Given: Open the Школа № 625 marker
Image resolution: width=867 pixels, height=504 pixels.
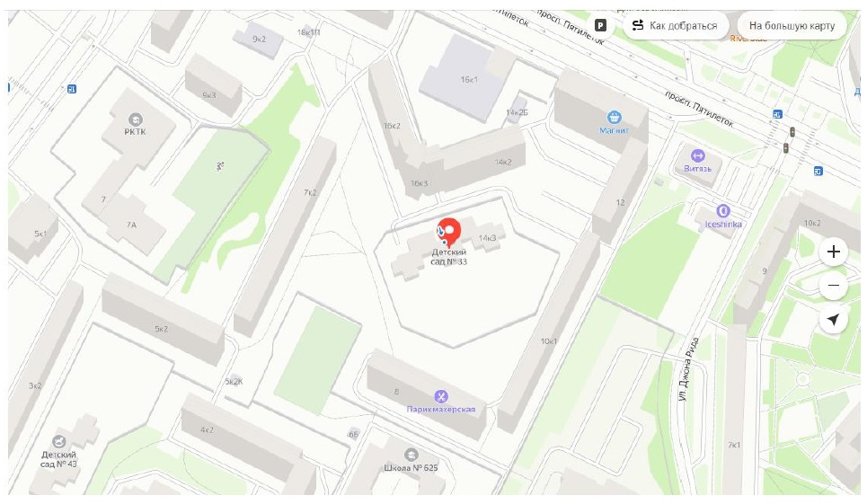Looking at the screenshot, I should (x=411, y=455).
